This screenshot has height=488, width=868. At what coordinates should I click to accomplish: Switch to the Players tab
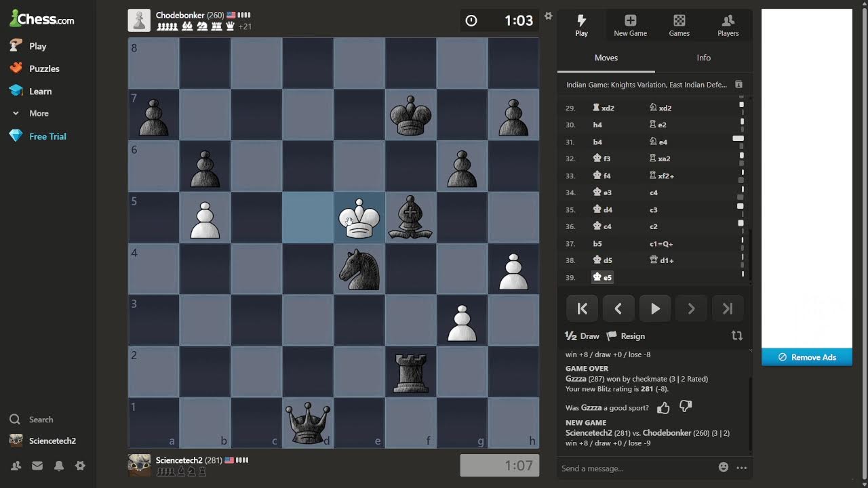(728, 26)
